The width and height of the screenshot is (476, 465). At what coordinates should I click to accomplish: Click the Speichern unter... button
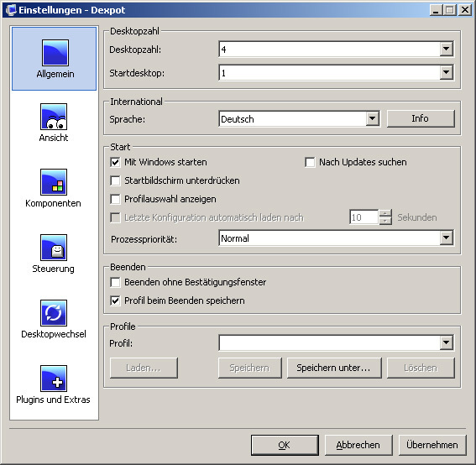334,368
